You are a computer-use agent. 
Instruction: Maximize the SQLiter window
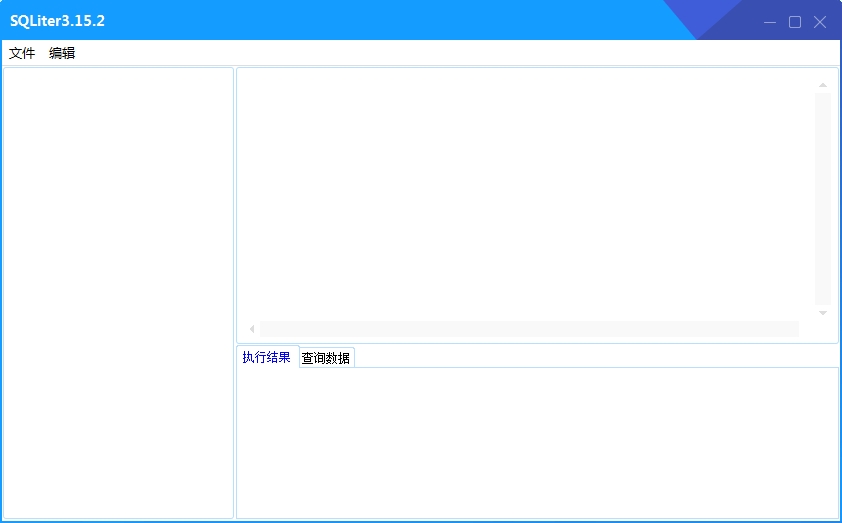[795, 22]
